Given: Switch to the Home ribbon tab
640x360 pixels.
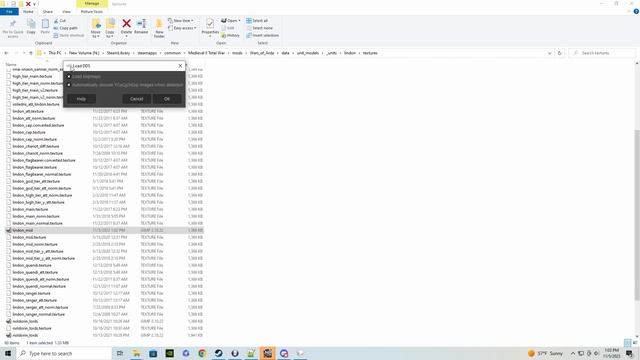Looking at the screenshot, I should [28, 11].
